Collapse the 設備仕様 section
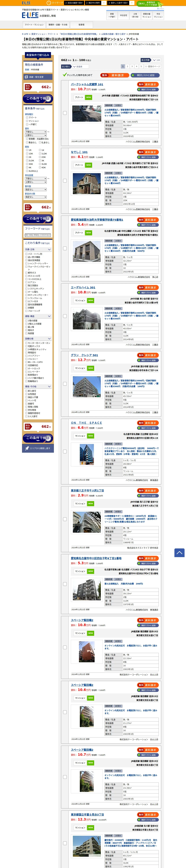 [x=38, y=339]
